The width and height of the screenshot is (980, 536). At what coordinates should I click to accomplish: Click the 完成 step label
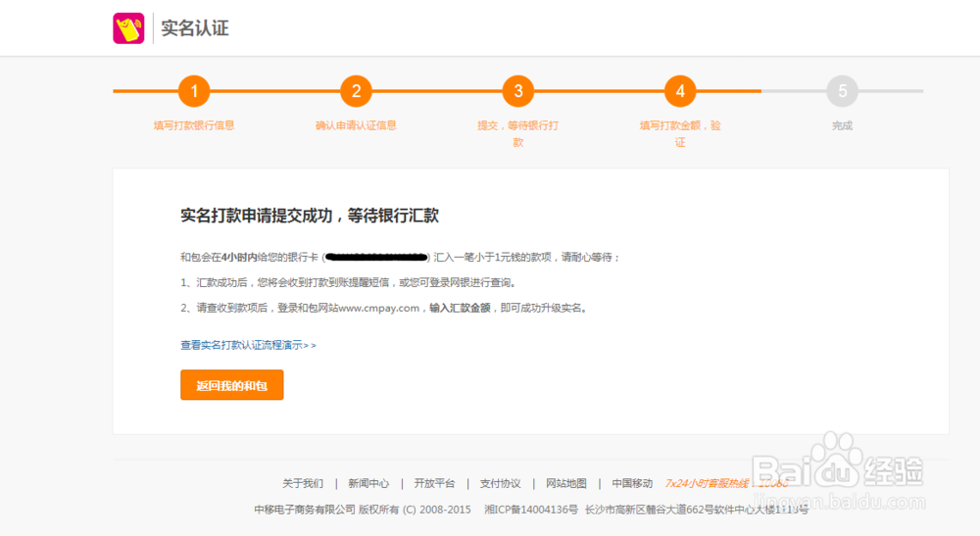click(842, 125)
